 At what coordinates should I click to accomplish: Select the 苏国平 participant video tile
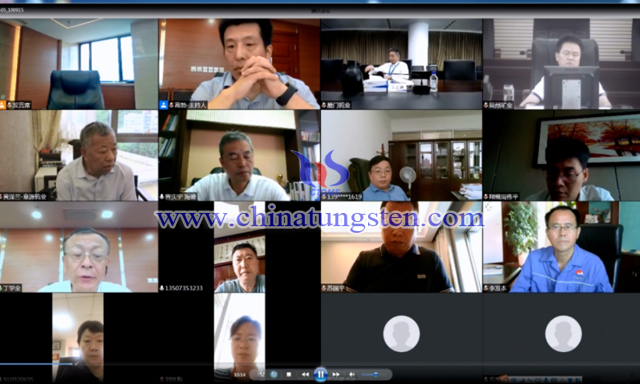tap(401, 247)
